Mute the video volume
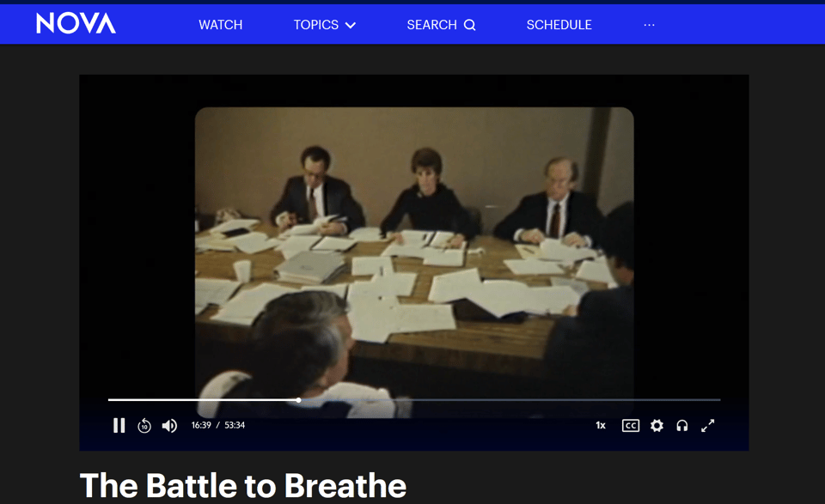 click(x=169, y=425)
